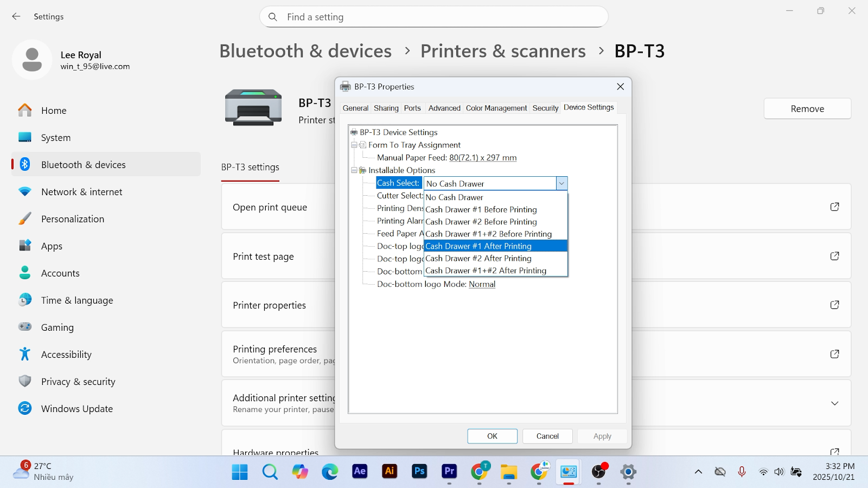Collapse the Installable Options tree node
The width and height of the screenshot is (868, 488).
(x=354, y=170)
